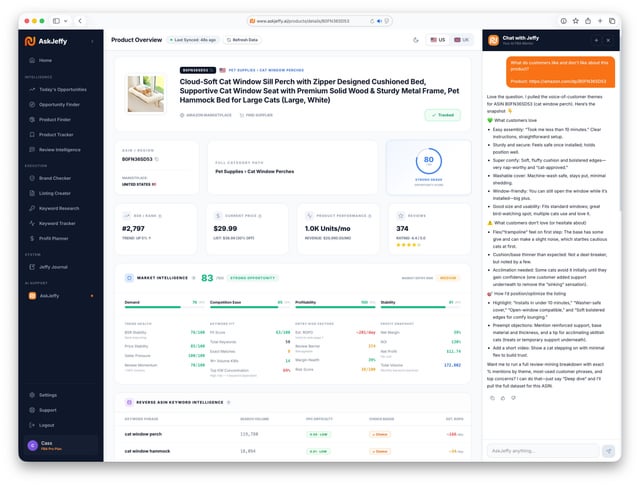Image resolution: width=640 pixels, height=486 pixels.
Task: Click the Jeffy Journal icon
Action: (x=32, y=267)
